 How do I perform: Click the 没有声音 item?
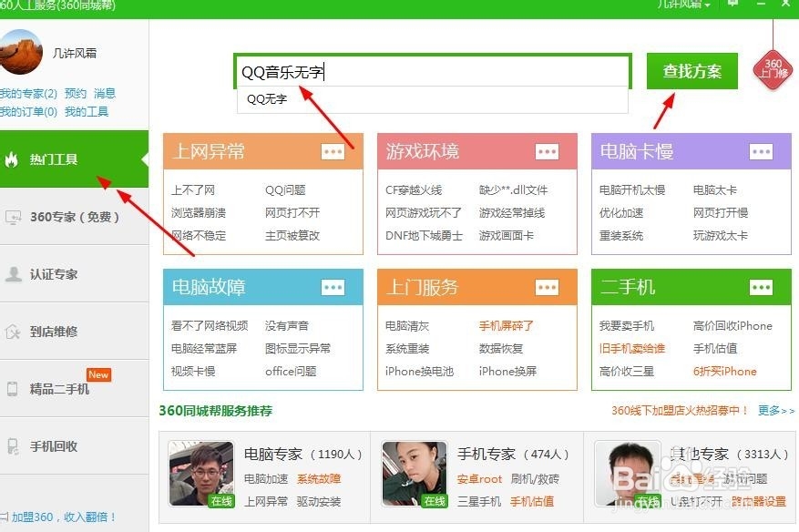tap(287, 325)
